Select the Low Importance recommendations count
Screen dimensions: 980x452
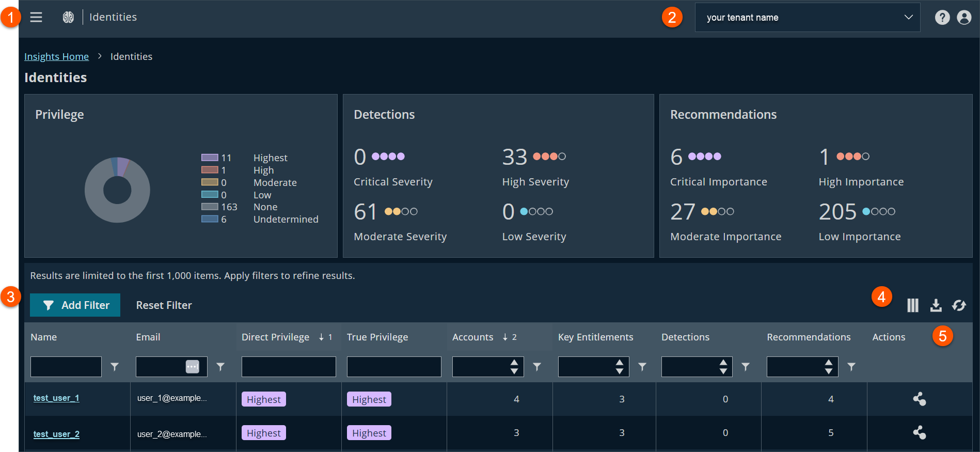click(x=837, y=212)
